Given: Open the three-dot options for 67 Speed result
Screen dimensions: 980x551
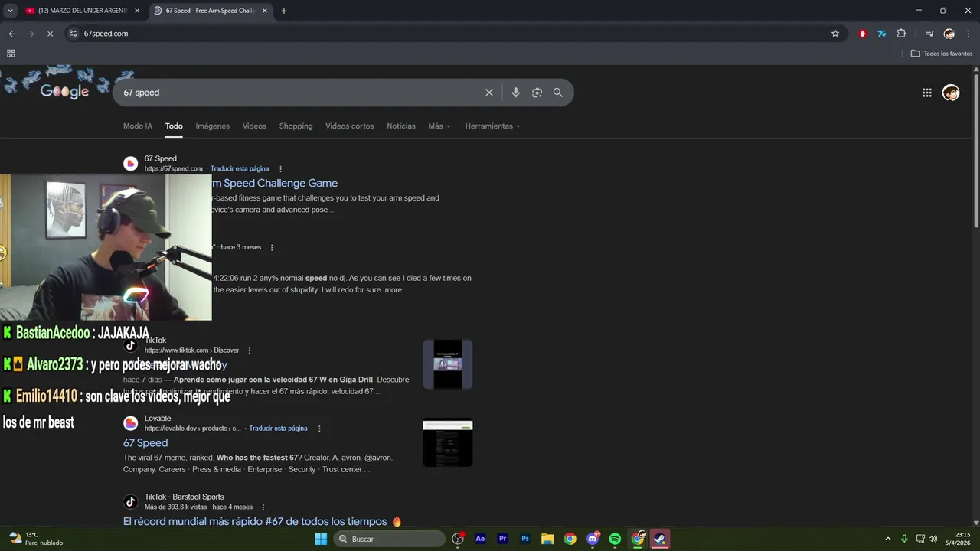Looking at the screenshot, I should coord(281,169).
